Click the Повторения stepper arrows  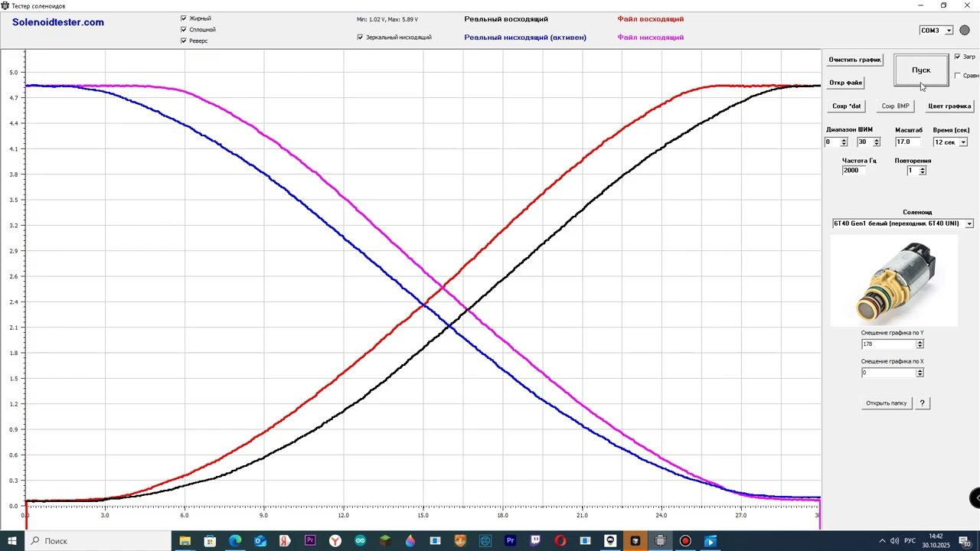pos(923,171)
